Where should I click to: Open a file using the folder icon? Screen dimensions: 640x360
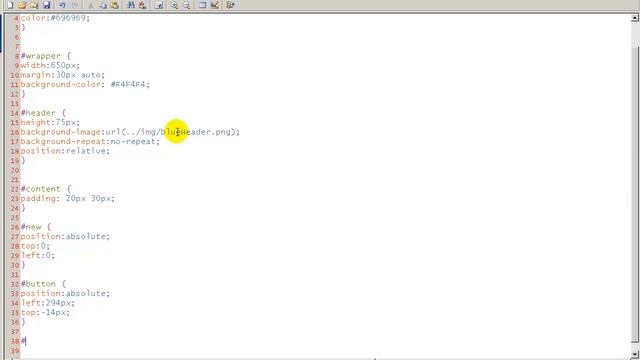tap(22, 5)
